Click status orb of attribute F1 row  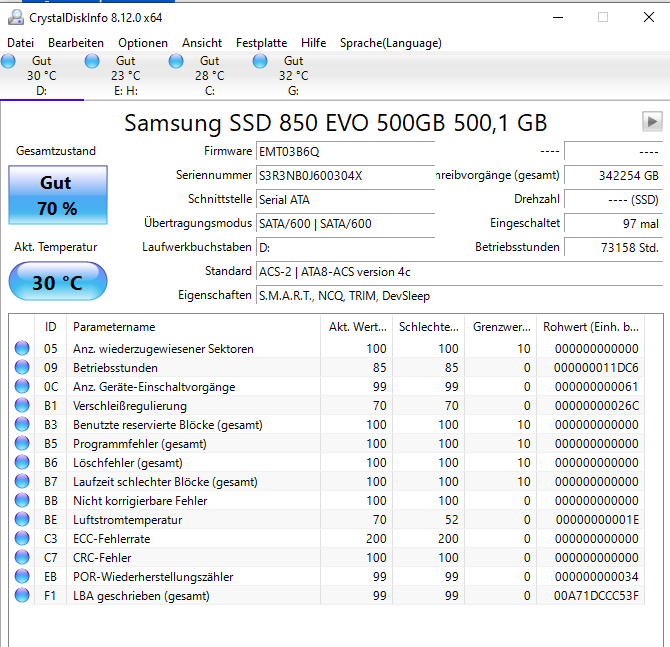pyautogui.click(x=22, y=595)
